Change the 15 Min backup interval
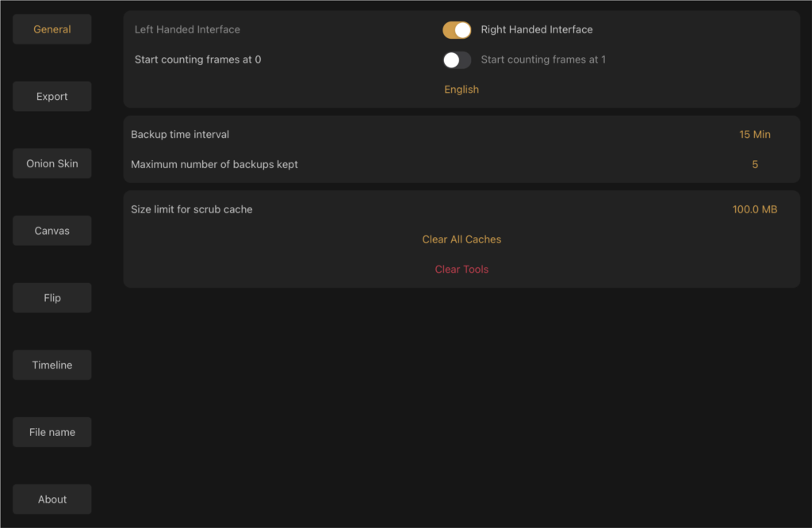The image size is (812, 528). click(755, 135)
